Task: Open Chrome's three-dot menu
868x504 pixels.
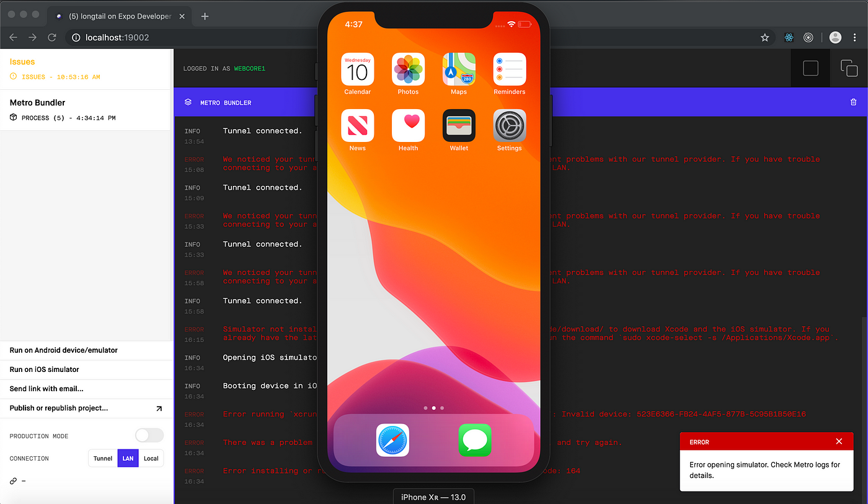Action: (855, 38)
